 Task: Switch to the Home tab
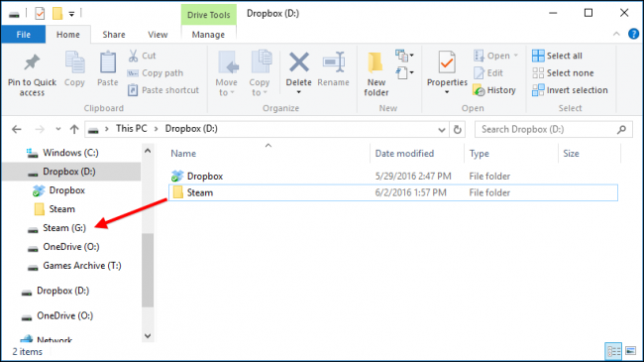coord(68,35)
